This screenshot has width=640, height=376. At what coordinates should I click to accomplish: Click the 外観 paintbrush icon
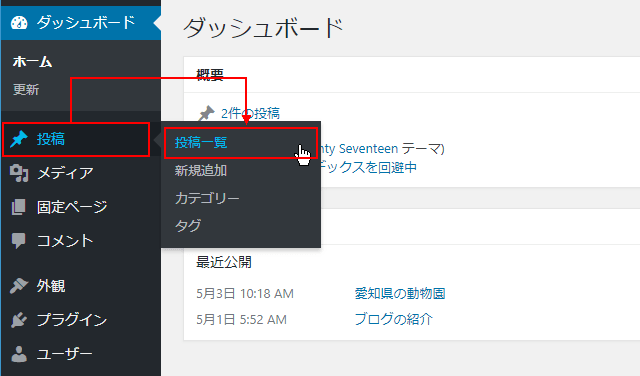(19, 286)
